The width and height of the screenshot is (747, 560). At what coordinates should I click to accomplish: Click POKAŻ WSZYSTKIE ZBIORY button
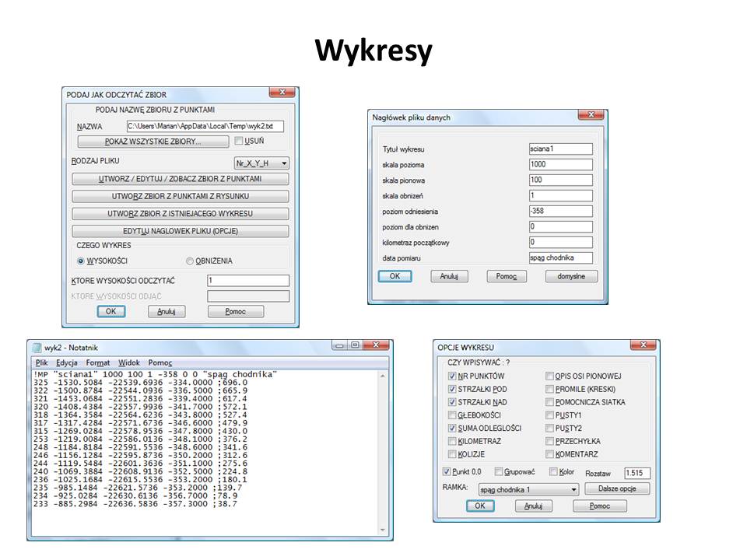point(153,142)
